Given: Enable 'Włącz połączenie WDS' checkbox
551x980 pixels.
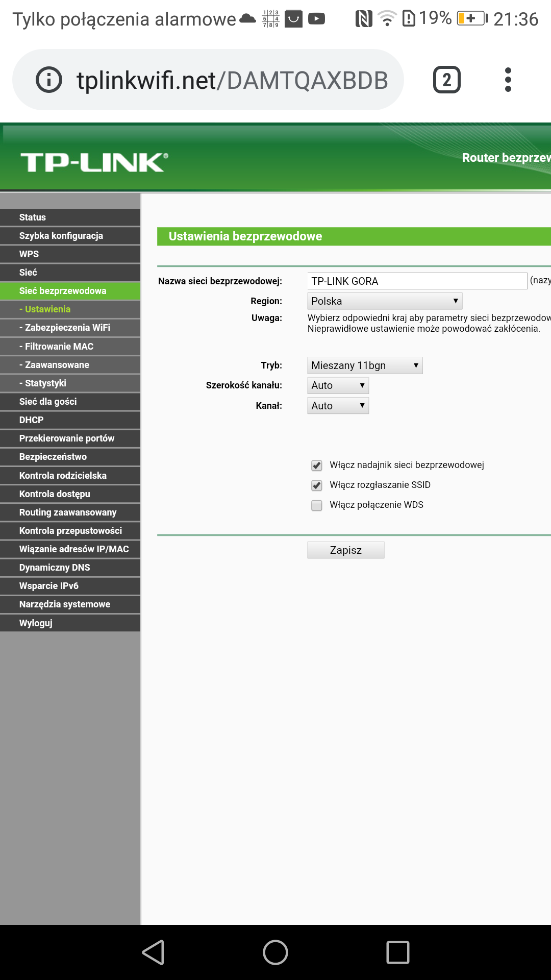Looking at the screenshot, I should point(317,505).
